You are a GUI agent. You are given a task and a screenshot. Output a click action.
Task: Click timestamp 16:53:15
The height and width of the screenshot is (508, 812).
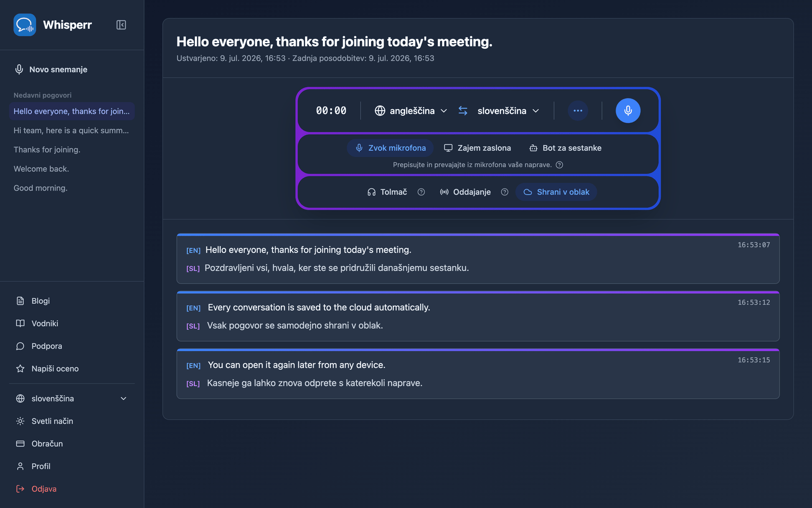[x=754, y=360]
